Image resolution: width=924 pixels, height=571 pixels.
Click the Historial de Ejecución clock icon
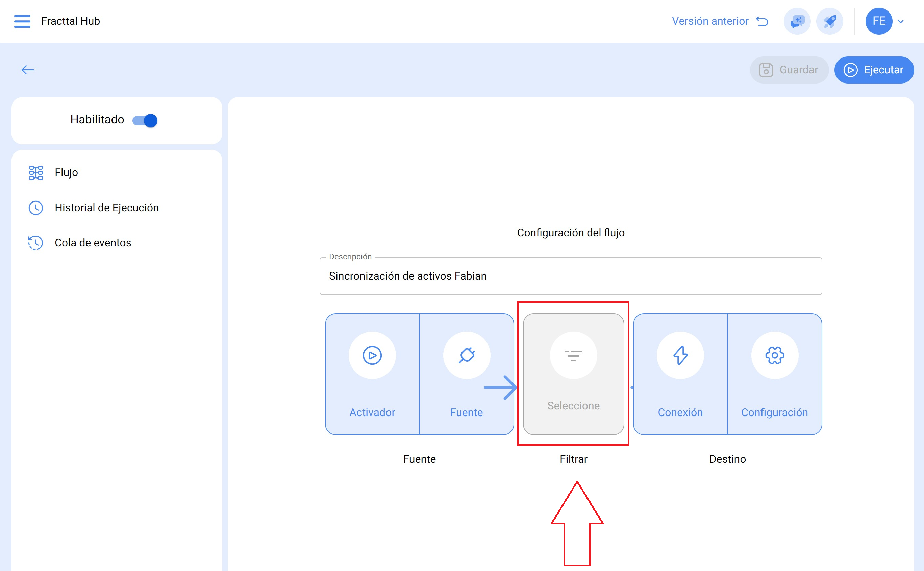click(36, 208)
